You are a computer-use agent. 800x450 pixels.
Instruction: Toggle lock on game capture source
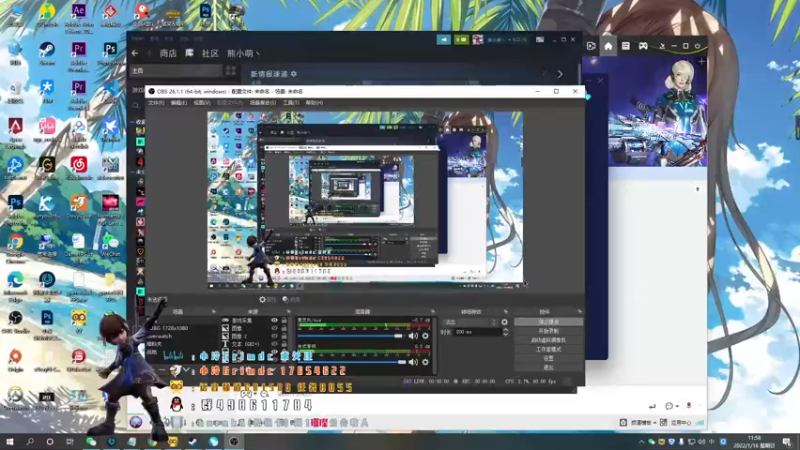284,320
